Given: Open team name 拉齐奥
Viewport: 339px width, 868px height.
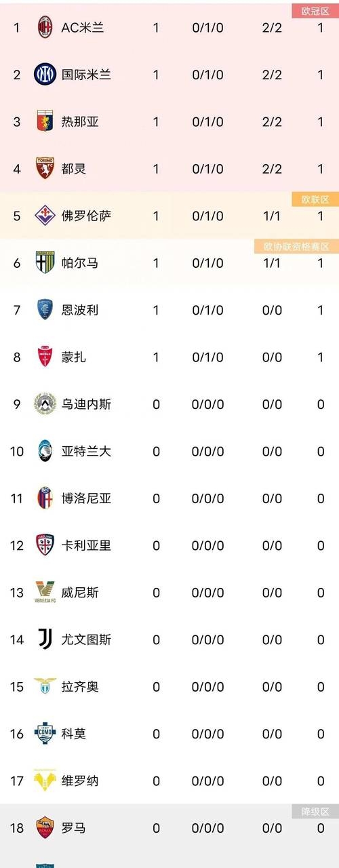Looking at the screenshot, I should coord(80,686).
